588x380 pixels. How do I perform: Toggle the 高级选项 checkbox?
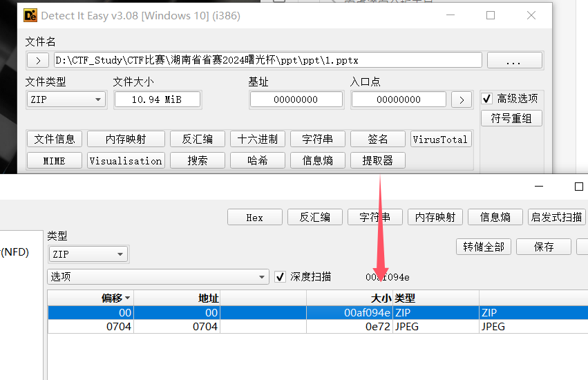tap(486, 99)
